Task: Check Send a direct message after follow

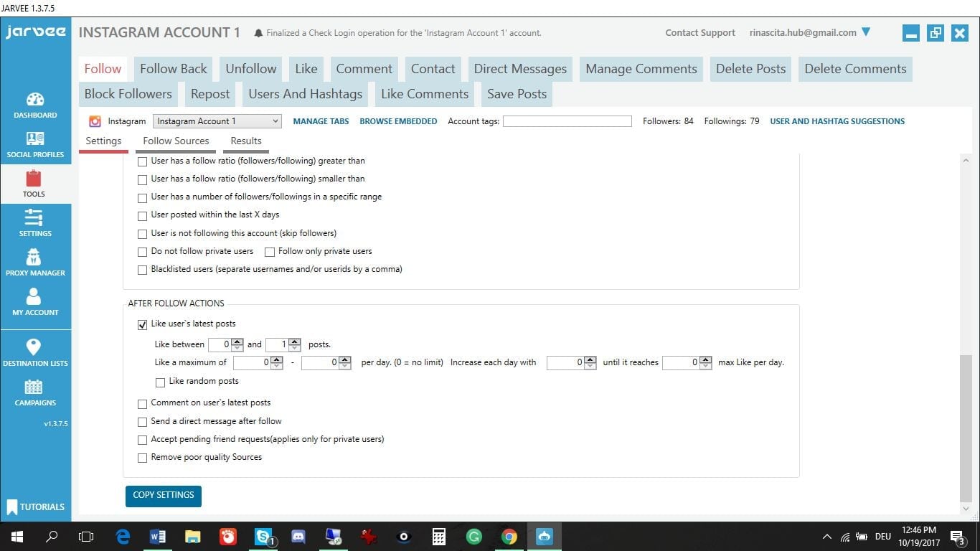Action: click(142, 422)
